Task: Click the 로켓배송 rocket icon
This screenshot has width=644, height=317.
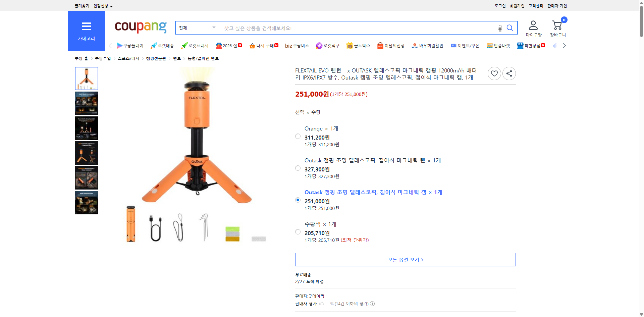Action: pos(162,45)
